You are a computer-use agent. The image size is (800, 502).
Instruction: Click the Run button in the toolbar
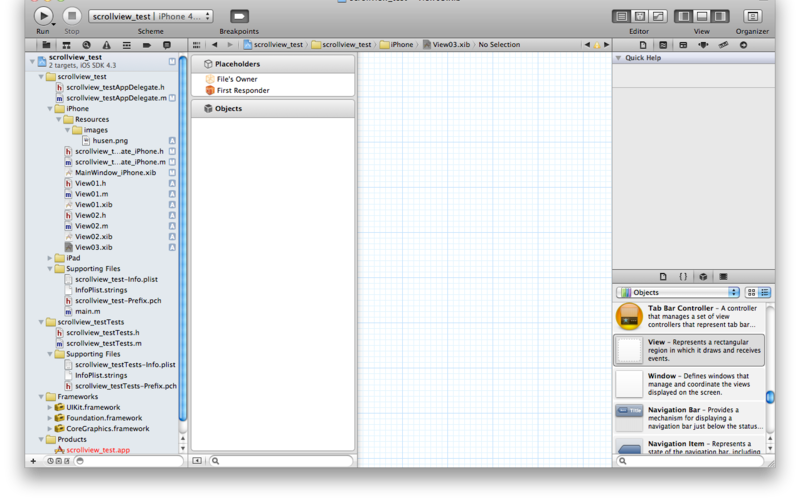43,16
